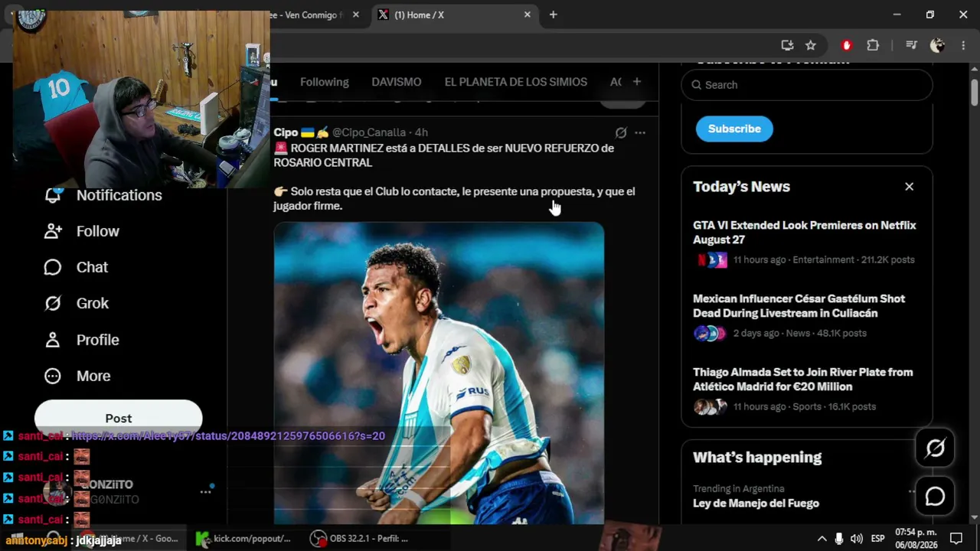The width and height of the screenshot is (980, 551).
Task: Close the Home / X browser tab
Action: coord(527,15)
